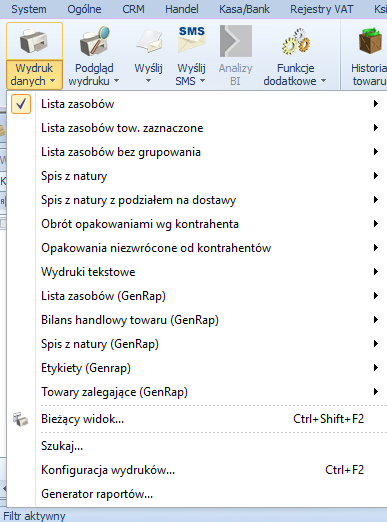Expand Wydruki tekstowe submenu arrow
Screen dimensions: 387x522
coord(376,272)
